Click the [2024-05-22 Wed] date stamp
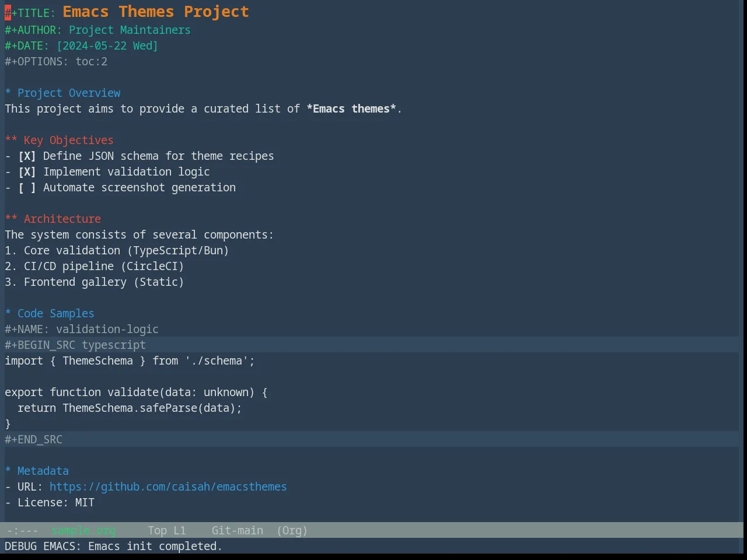The image size is (747, 560). tap(107, 46)
